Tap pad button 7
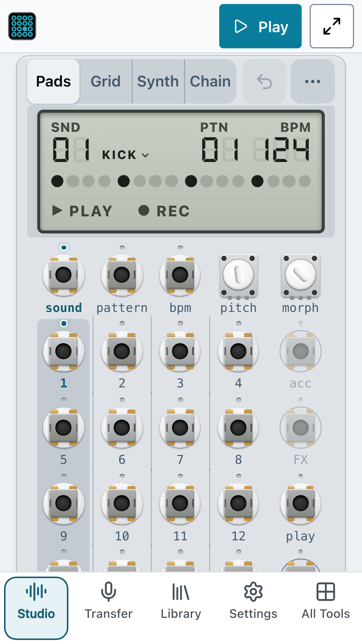This screenshot has height=644, width=362. tap(180, 428)
